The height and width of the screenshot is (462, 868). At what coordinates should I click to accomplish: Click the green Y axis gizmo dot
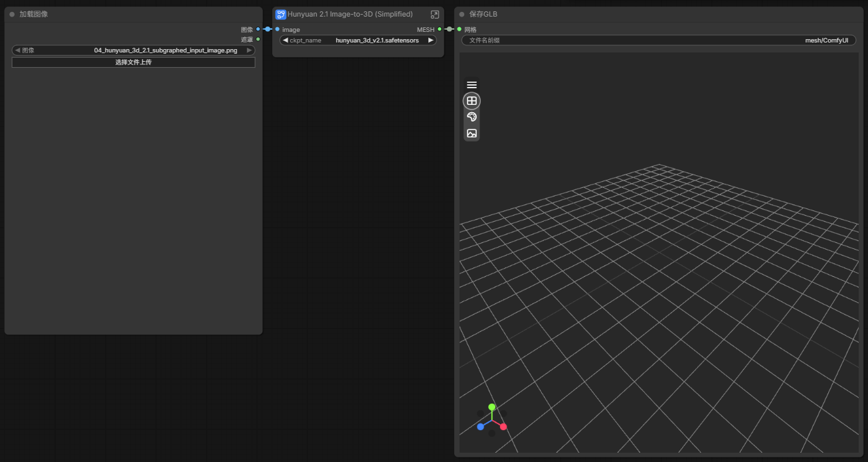(491, 407)
